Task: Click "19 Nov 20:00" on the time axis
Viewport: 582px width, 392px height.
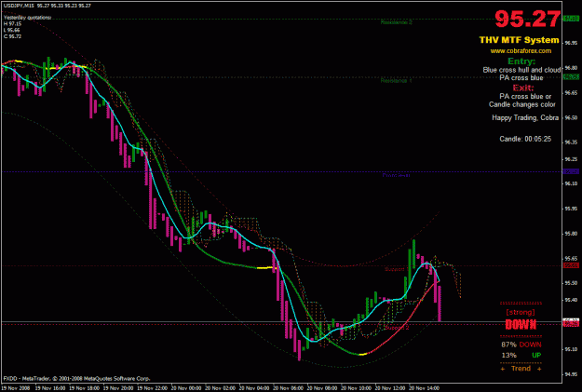Action: (x=118, y=388)
